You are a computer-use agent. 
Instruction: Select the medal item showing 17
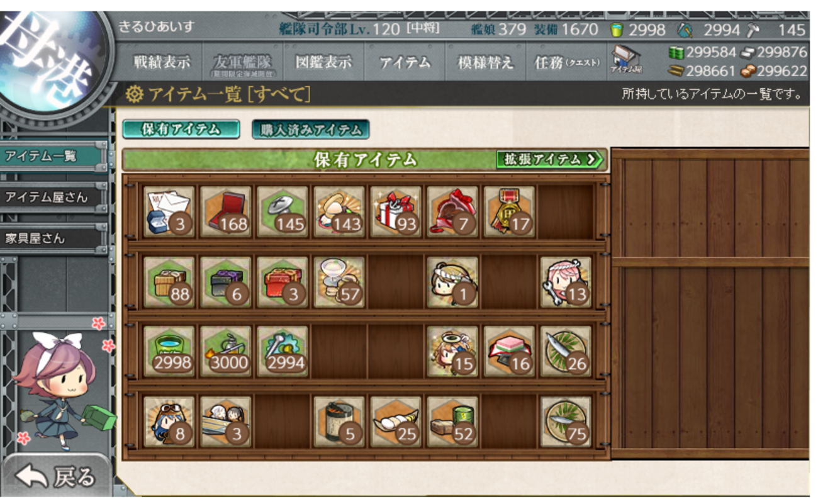click(509, 211)
